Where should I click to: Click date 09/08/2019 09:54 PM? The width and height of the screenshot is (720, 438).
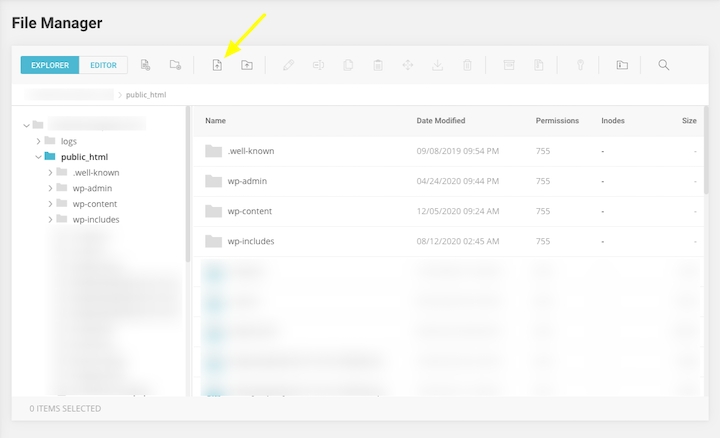click(x=457, y=151)
